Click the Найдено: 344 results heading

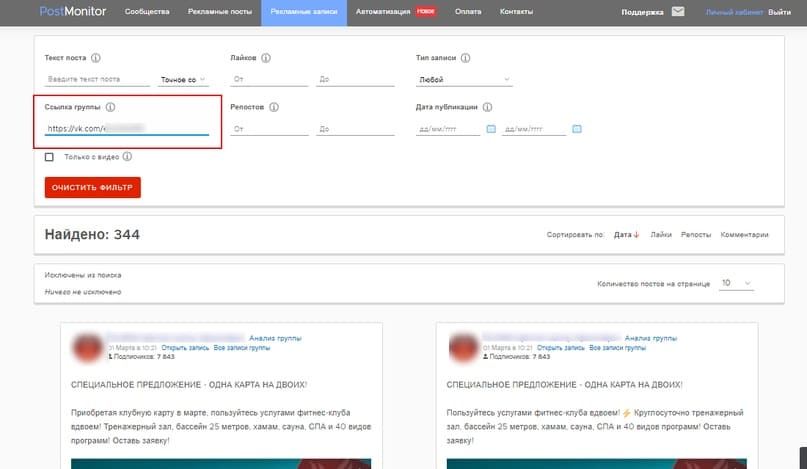click(92, 234)
